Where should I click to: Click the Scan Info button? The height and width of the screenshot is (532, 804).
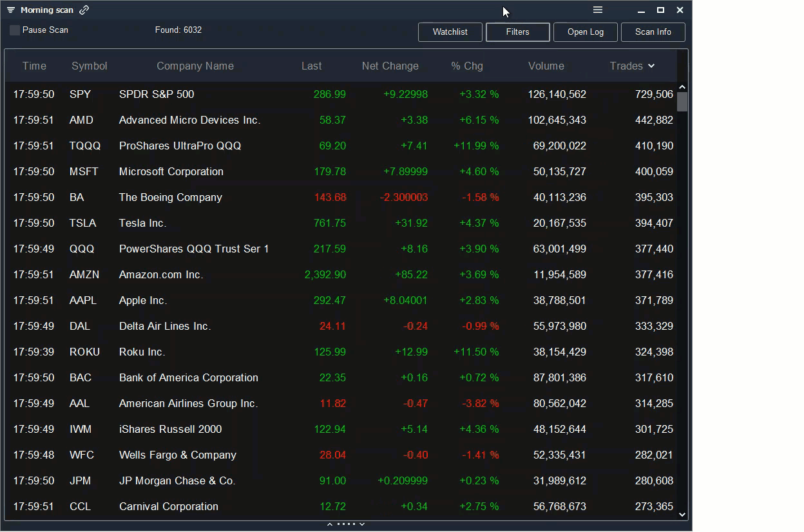click(x=653, y=32)
